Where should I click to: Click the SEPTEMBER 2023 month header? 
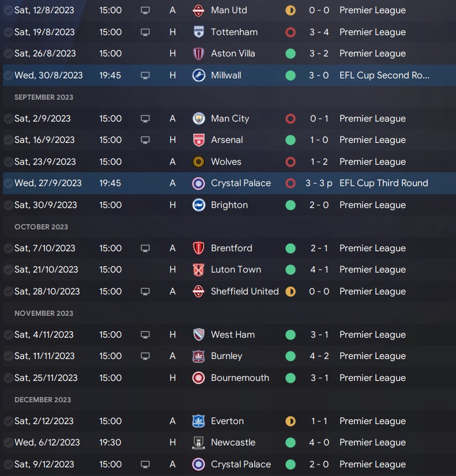coord(44,97)
